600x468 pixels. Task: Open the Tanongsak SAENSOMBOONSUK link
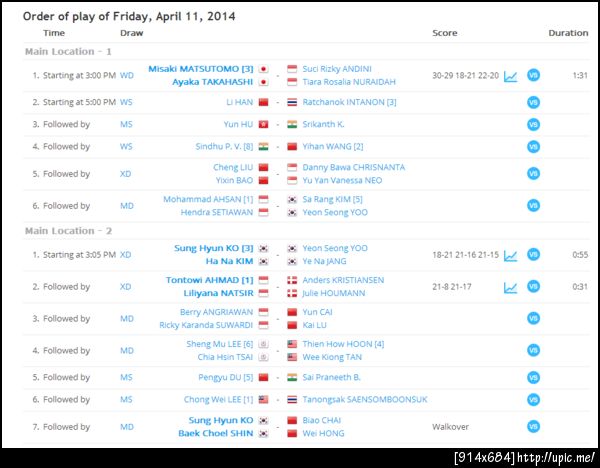coord(364,399)
